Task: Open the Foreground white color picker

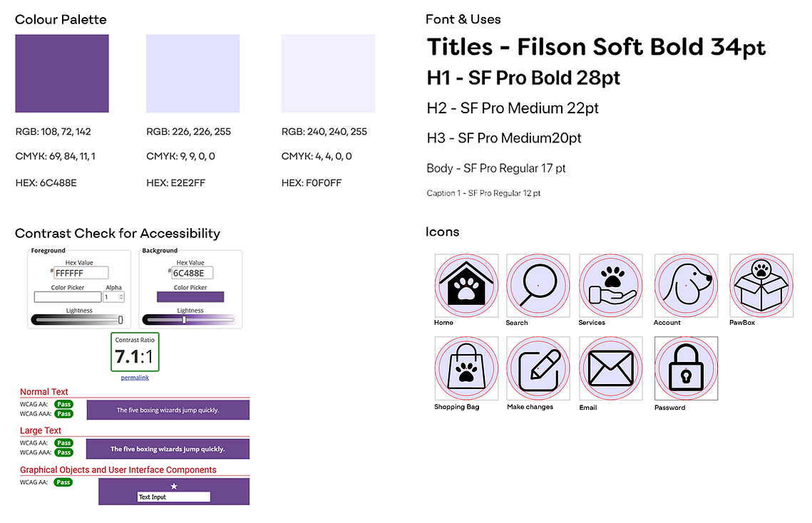Action: click(68, 296)
